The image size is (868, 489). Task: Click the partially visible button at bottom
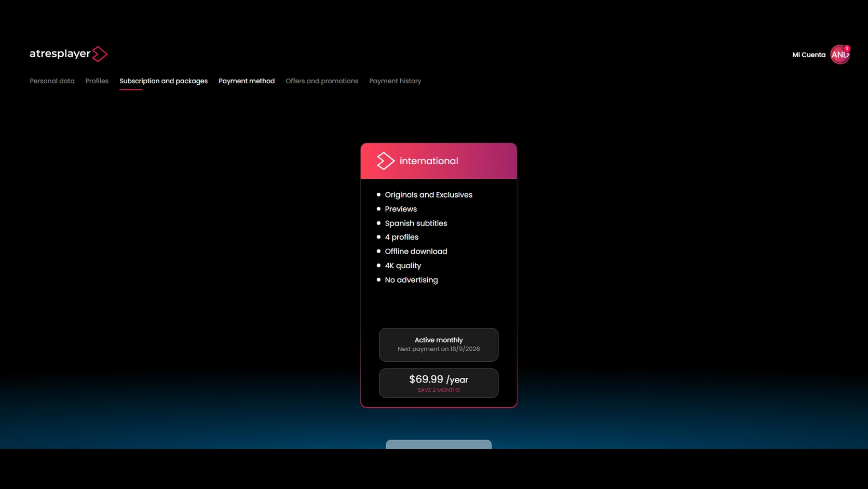tap(439, 444)
